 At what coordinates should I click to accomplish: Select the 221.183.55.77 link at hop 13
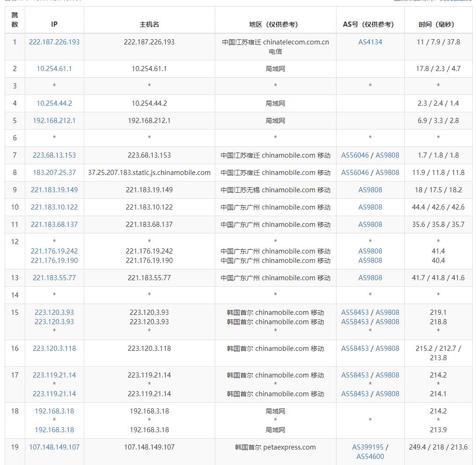tap(54, 277)
